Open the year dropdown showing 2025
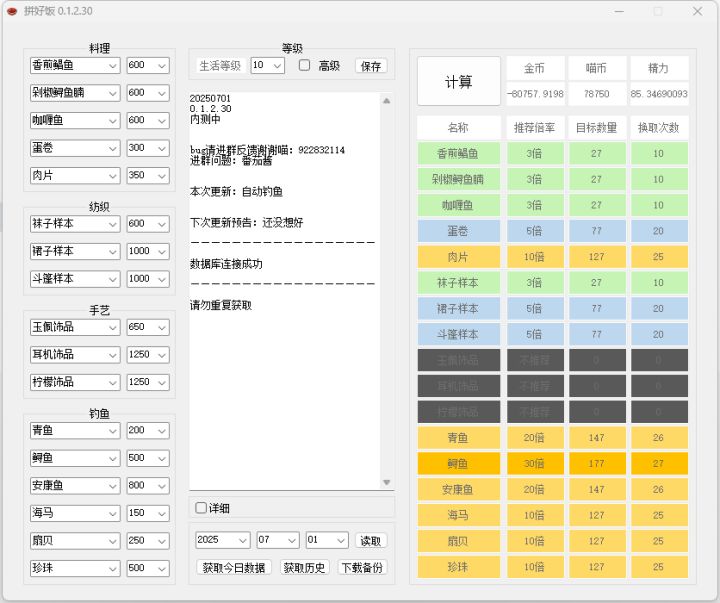Image resolution: width=720 pixels, height=603 pixels. [x=222, y=540]
